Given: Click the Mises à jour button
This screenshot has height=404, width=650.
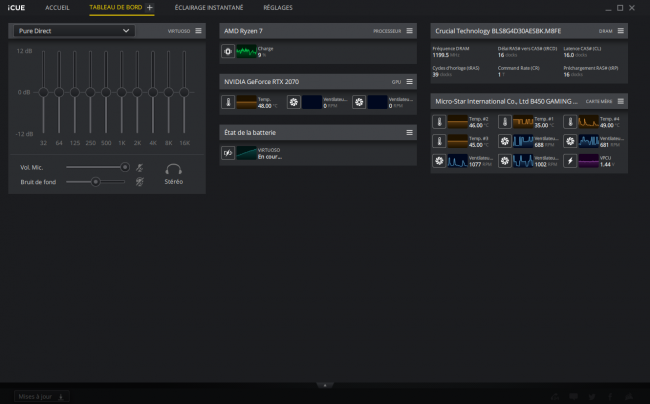Looking at the screenshot, I should pyautogui.click(x=41, y=397).
